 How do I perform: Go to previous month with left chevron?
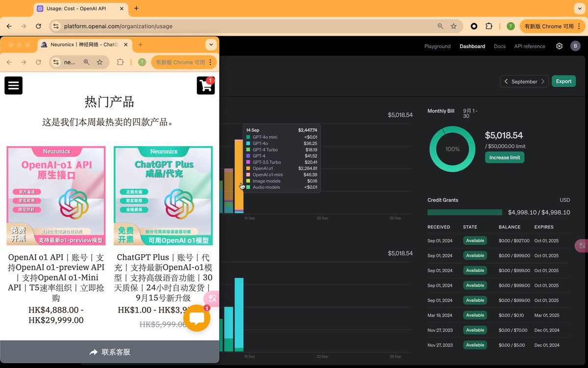coord(506,81)
